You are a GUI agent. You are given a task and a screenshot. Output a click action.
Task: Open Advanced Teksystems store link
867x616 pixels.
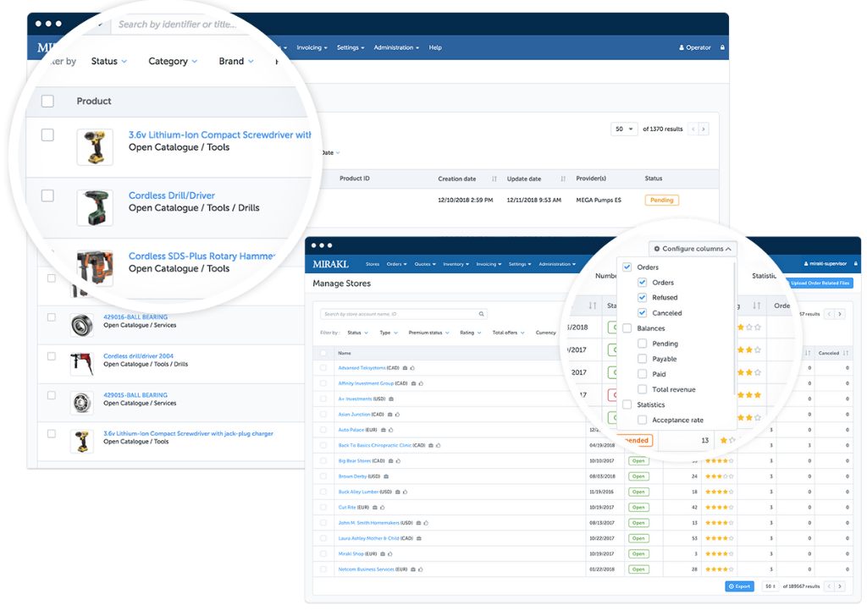pyautogui.click(x=362, y=368)
